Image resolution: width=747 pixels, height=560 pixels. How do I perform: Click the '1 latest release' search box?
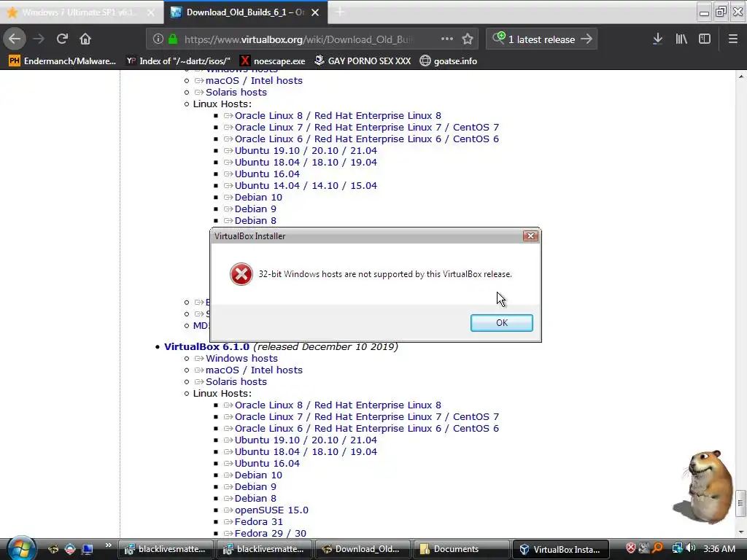pos(541,39)
